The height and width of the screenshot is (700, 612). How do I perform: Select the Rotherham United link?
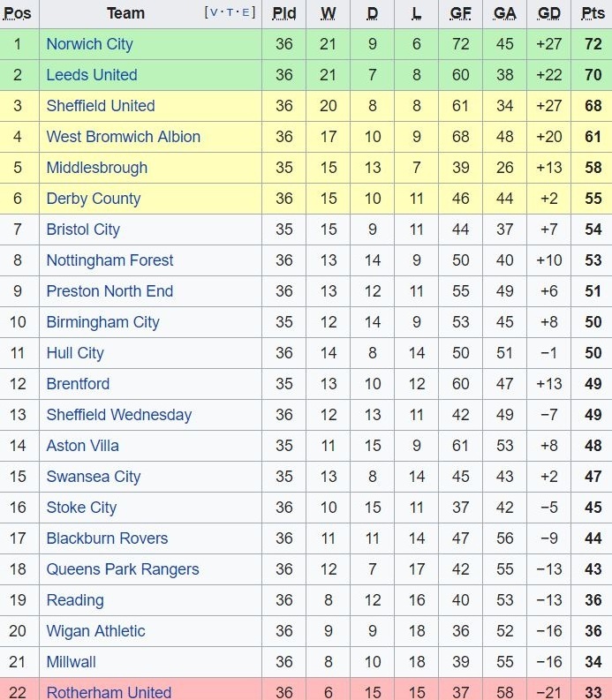click(109, 692)
